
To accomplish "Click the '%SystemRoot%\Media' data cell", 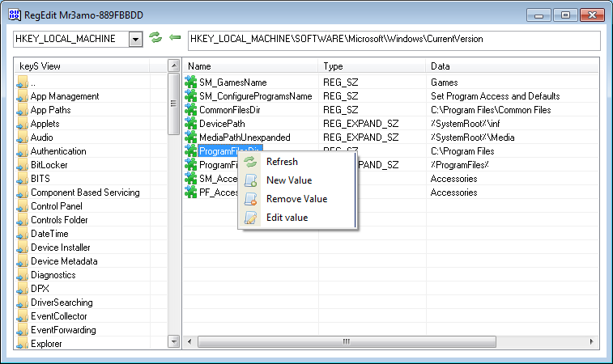I will 472,138.
